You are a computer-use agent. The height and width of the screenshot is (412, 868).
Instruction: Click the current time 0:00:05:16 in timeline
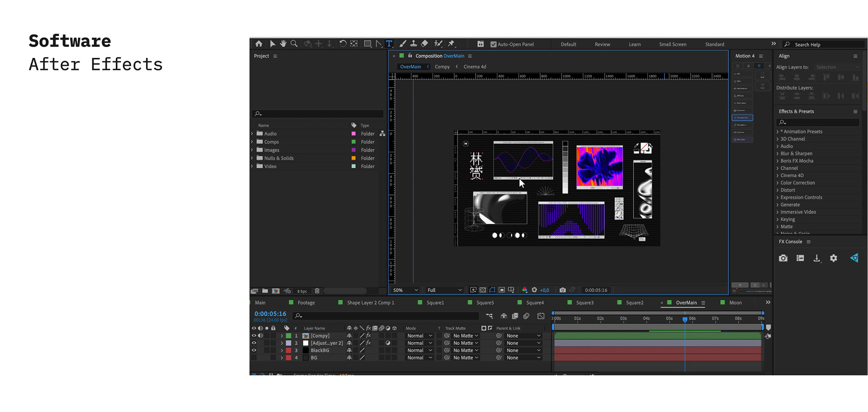click(x=270, y=313)
